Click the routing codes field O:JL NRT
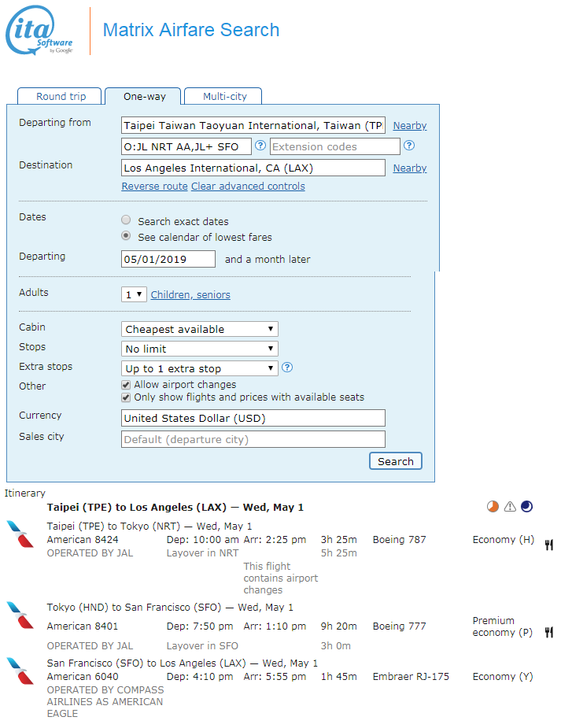561x728 pixels. pos(186,146)
